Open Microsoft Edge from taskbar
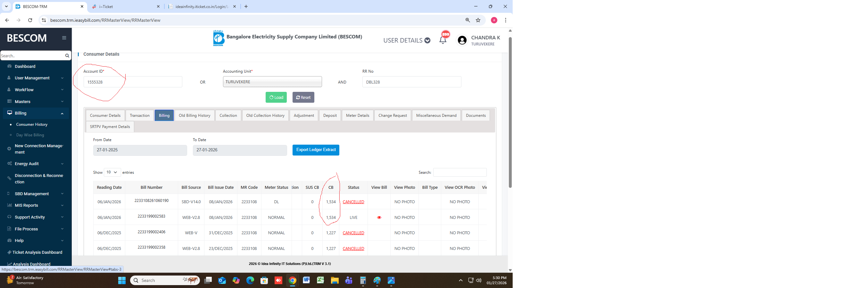This screenshot has height=288, width=868. click(x=250, y=280)
